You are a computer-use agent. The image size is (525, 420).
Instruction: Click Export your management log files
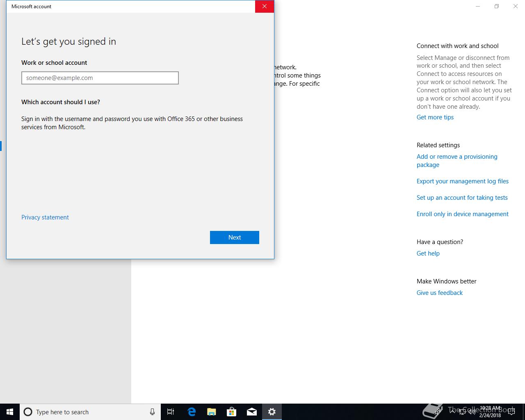pyautogui.click(x=463, y=181)
